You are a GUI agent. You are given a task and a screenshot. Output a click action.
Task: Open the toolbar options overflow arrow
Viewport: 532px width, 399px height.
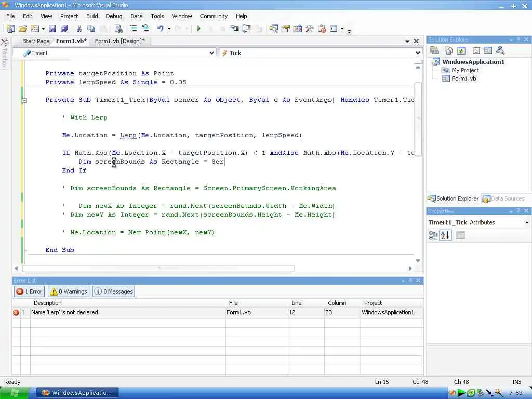pos(349,32)
